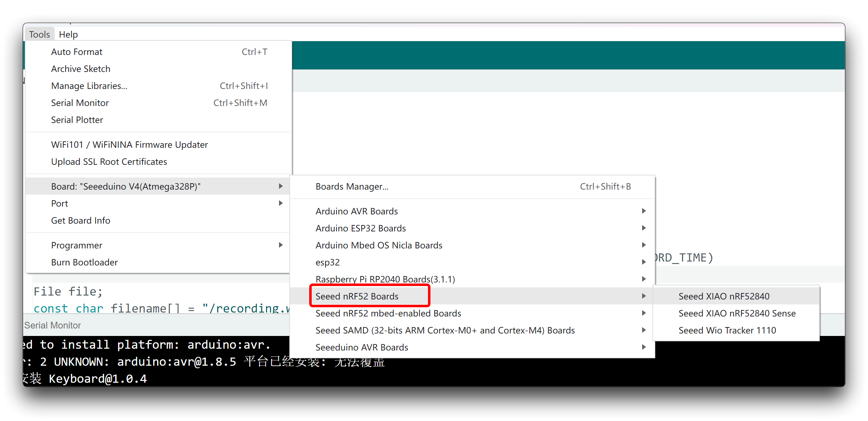This screenshot has height=421, width=868.
Task: Open the Tools menu
Action: pyautogui.click(x=39, y=34)
